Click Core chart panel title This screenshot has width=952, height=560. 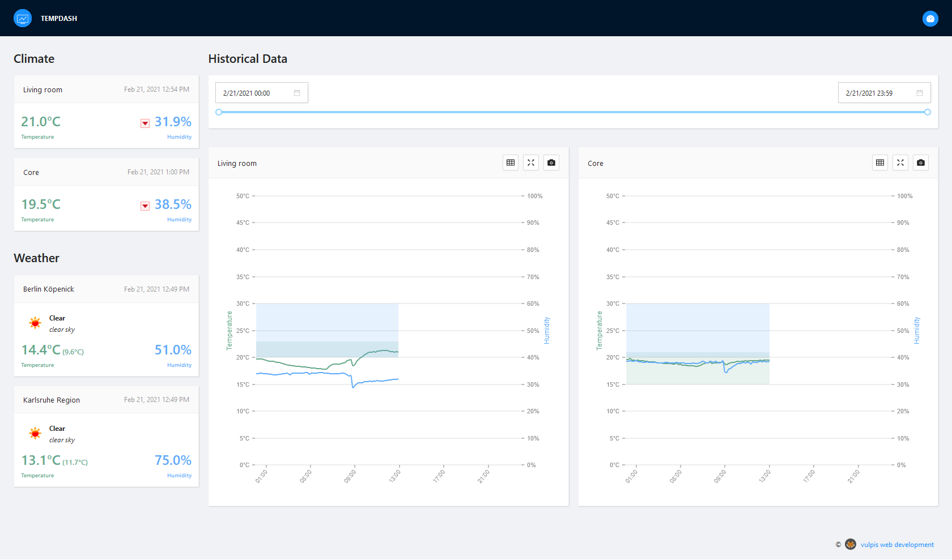(596, 163)
